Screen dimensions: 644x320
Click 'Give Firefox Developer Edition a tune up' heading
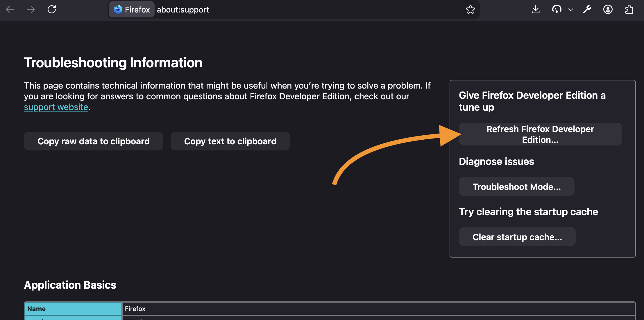[x=532, y=101]
